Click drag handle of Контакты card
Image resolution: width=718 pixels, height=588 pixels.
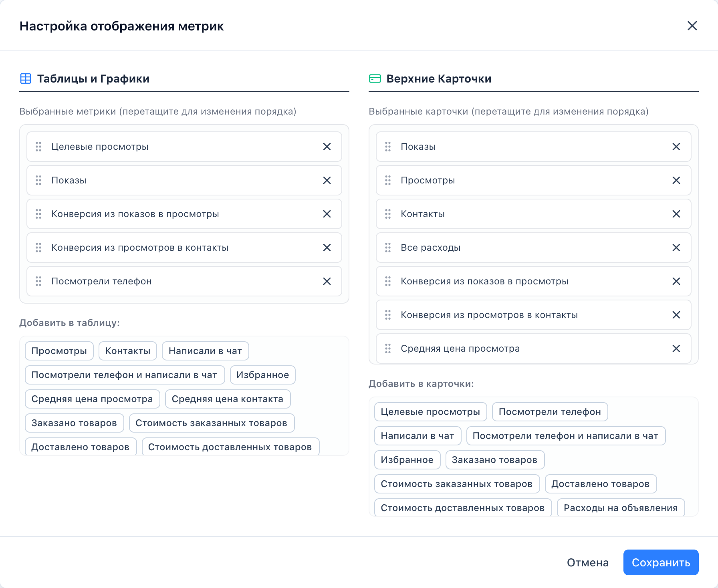[388, 214]
